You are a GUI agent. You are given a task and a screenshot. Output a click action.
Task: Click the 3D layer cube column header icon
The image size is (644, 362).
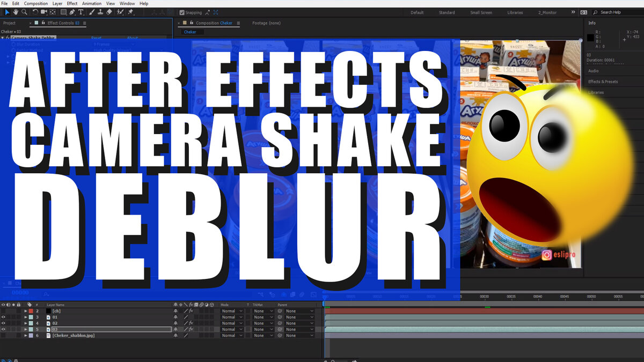[x=212, y=305]
